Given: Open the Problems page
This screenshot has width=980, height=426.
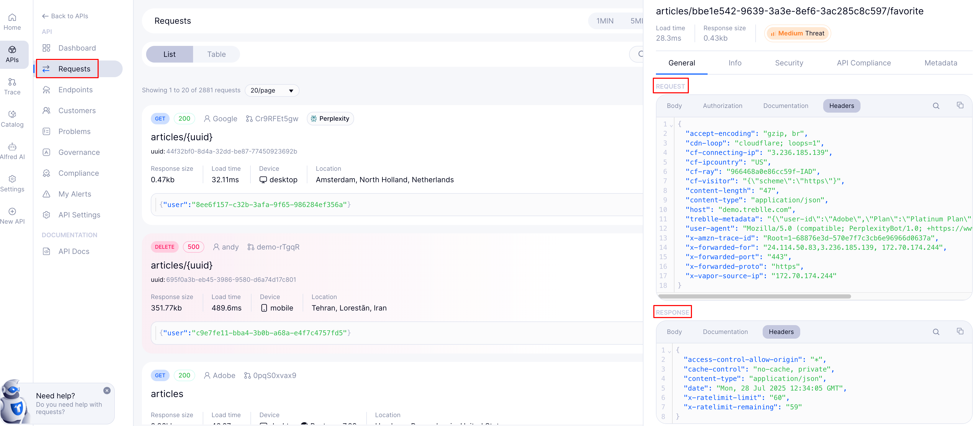Looking at the screenshot, I should 74,131.
